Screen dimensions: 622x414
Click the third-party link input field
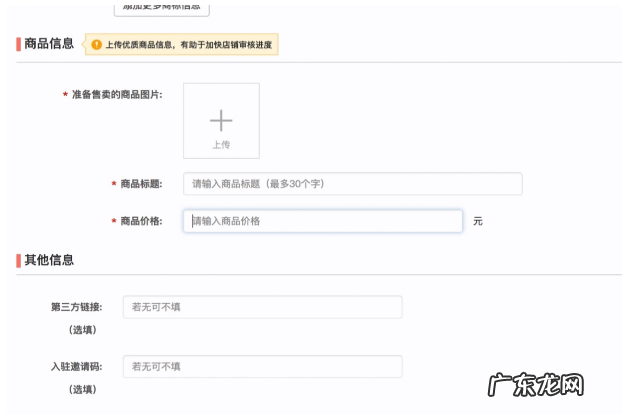click(263, 307)
